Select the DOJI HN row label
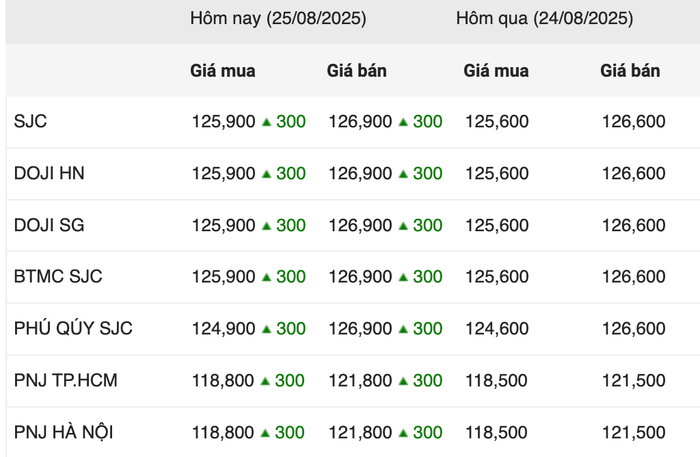The width and height of the screenshot is (700, 457). point(49,173)
